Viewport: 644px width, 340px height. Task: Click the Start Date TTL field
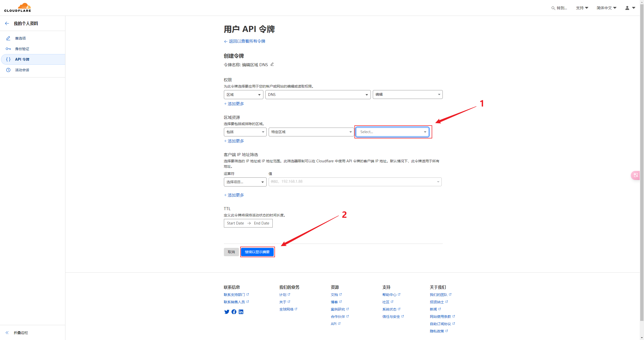[x=235, y=223]
